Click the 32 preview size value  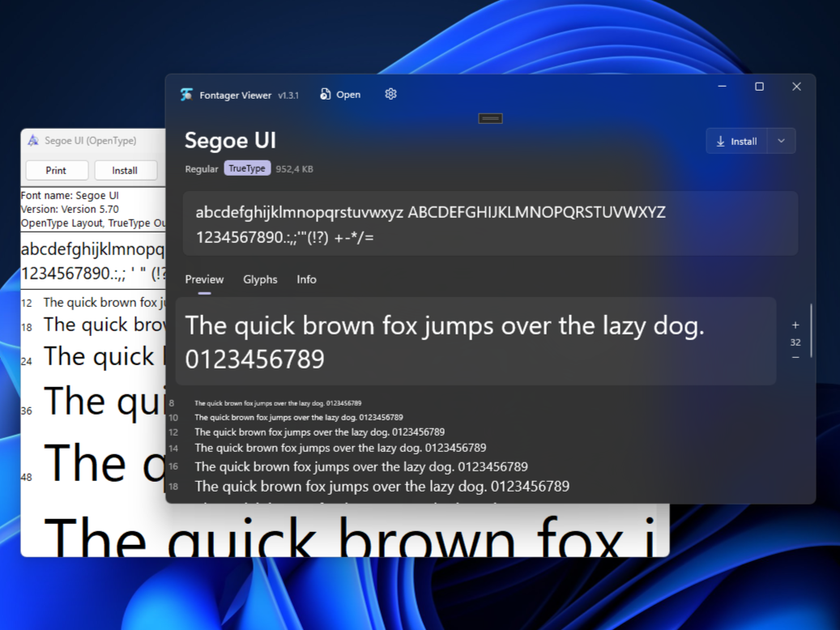pyautogui.click(x=795, y=343)
